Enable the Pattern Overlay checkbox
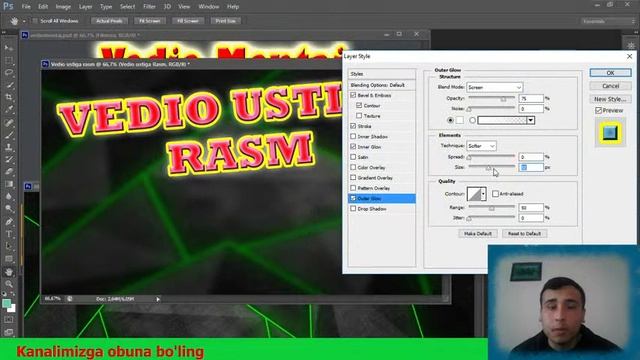Image resolution: width=640 pixels, height=360 pixels. point(353,188)
